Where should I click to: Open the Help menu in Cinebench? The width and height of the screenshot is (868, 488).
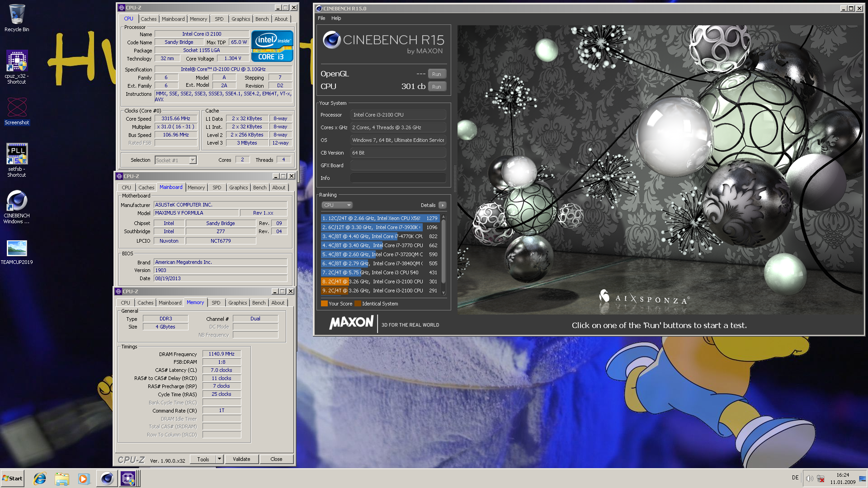tap(336, 18)
